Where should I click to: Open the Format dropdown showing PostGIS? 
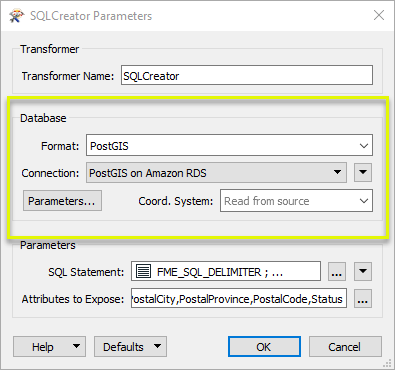tap(229, 145)
